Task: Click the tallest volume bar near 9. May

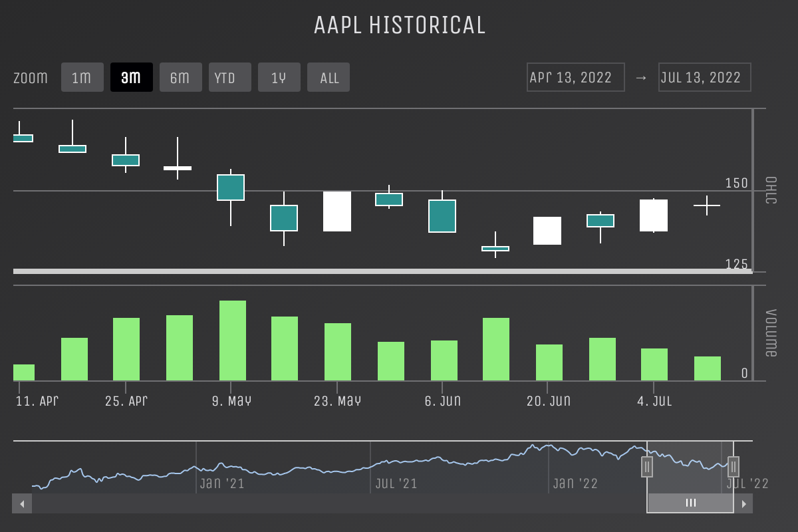Action: (233, 340)
